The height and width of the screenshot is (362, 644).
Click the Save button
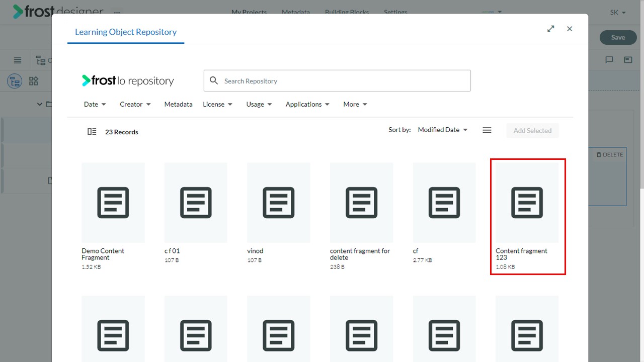[618, 37]
